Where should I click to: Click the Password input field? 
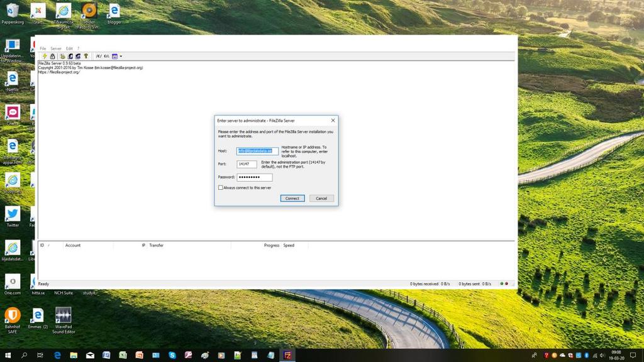click(255, 177)
